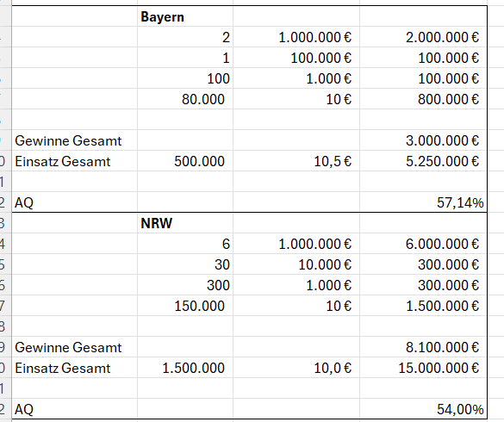Click the 15.000.000 € Einsatz Gesamt cell

(x=423, y=368)
